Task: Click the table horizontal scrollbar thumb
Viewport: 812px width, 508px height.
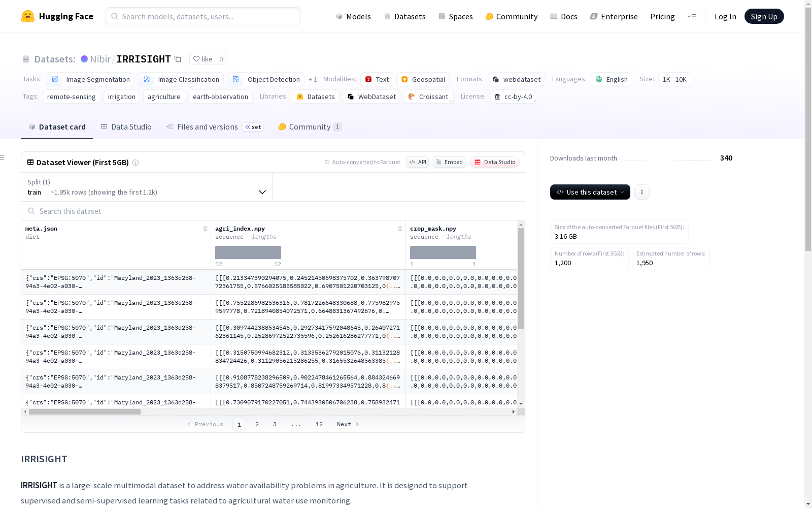Action: (85, 411)
